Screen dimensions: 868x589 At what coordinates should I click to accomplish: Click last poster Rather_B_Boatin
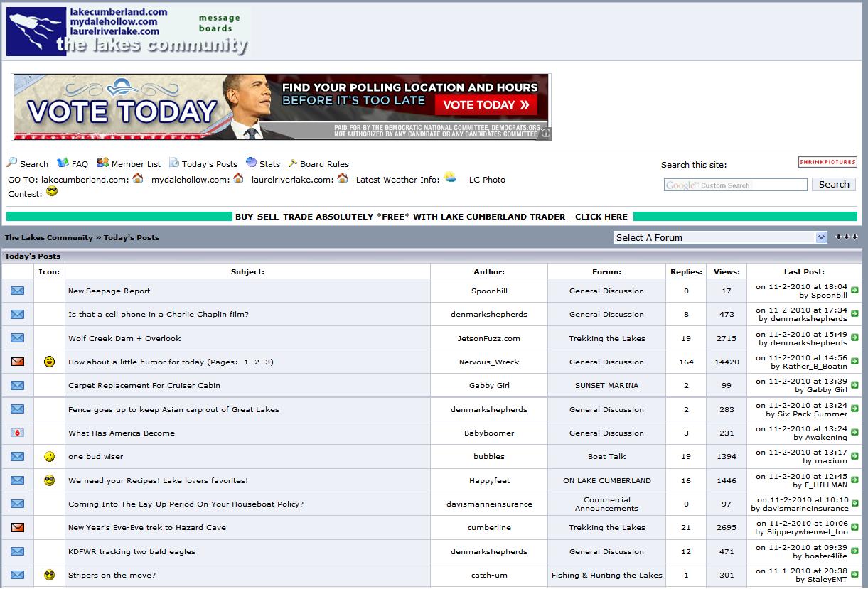[x=815, y=366]
